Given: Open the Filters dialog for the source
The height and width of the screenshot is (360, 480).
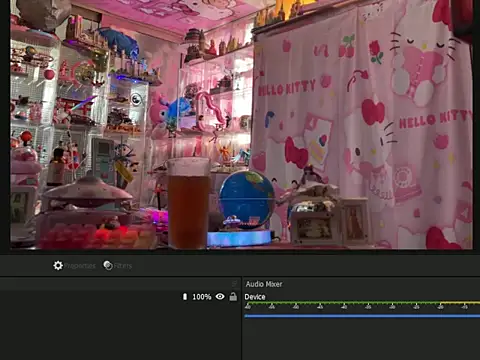Looking at the screenshot, I should [117, 266].
